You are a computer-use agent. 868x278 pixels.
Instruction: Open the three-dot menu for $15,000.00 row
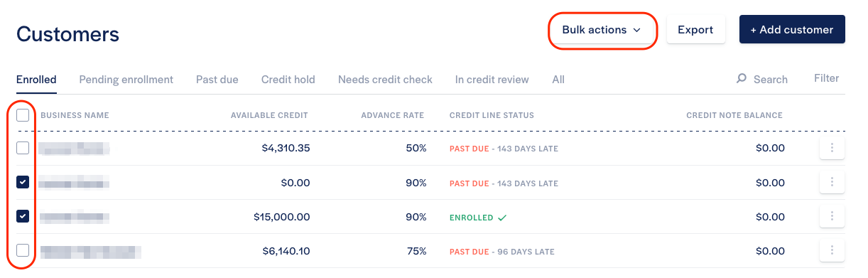(x=832, y=217)
